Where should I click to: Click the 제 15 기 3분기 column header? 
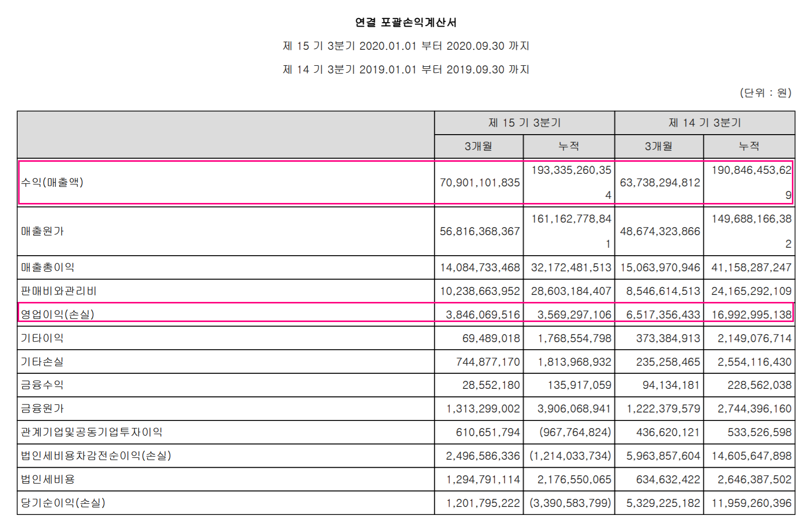point(524,123)
